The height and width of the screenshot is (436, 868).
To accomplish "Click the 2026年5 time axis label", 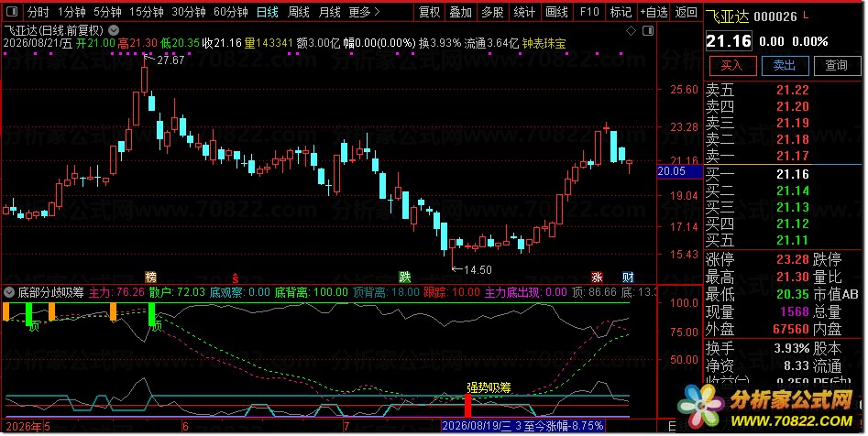I will pos(27,427).
